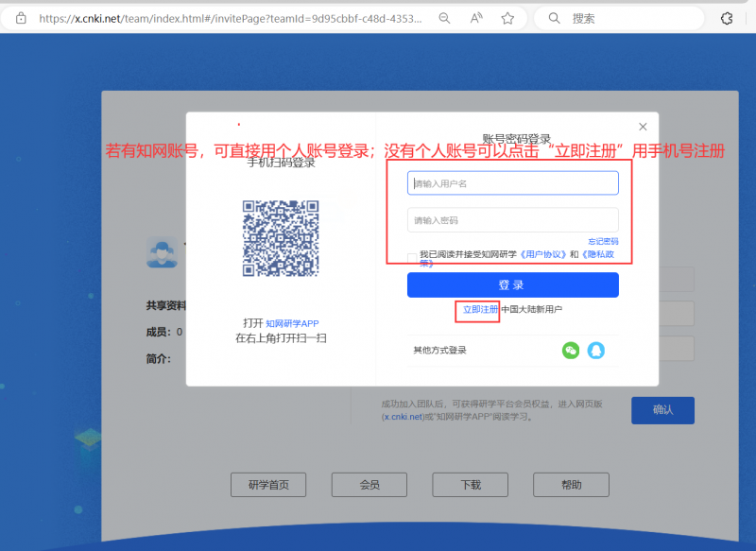Open the 下载 download page button

tap(470, 485)
